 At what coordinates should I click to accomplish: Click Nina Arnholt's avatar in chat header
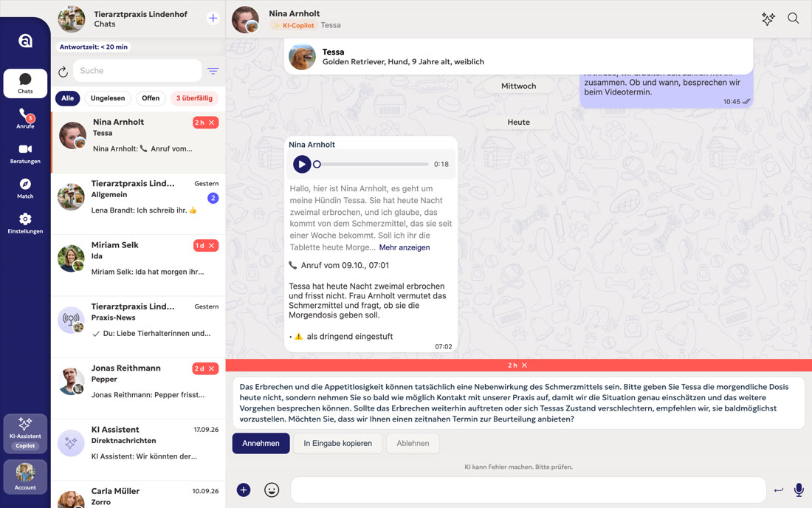(245, 20)
